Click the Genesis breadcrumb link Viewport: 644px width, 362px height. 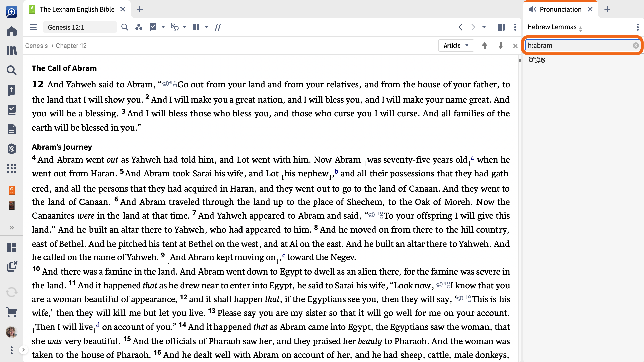tap(36, 46)
